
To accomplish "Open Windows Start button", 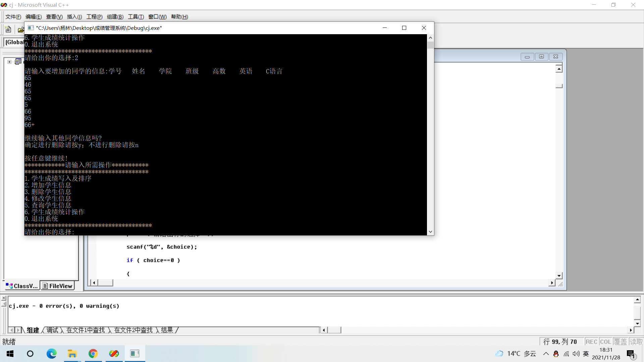I will pyautogui.click(x=10, y=354).
